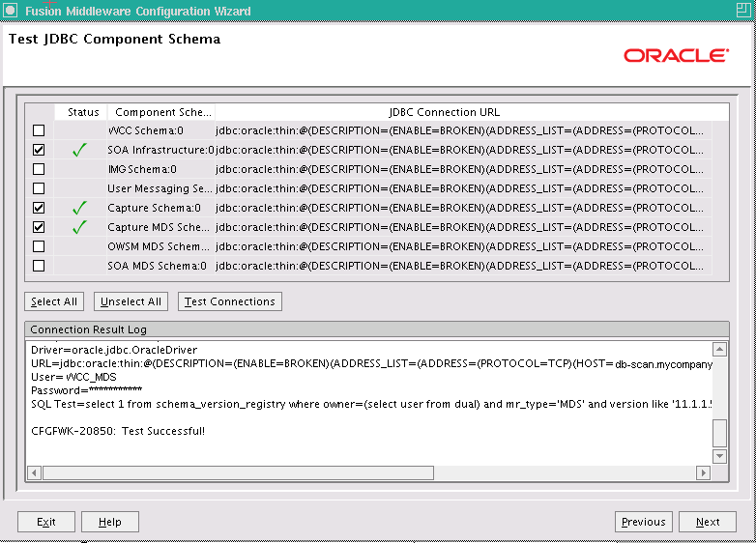
Task: Exit the configuration wizard
Action: (46, 522)
